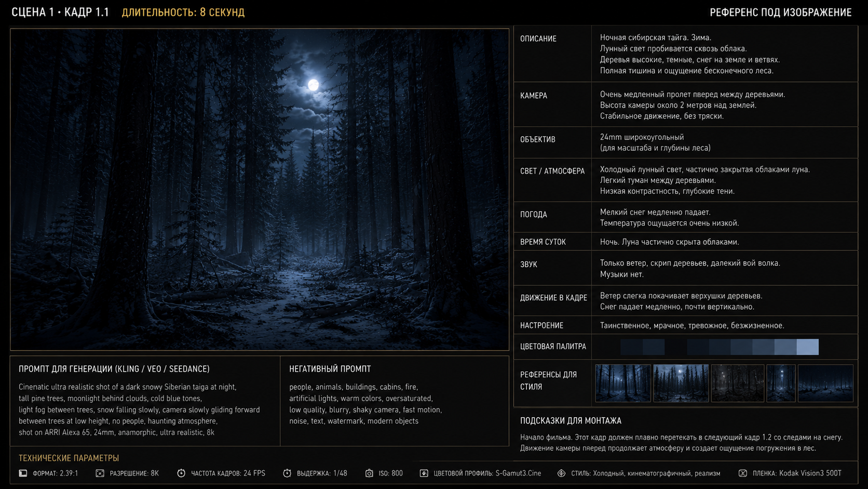Open the first forest style reference thumbnail
The image size is (868, 489).
coord(622,384)
